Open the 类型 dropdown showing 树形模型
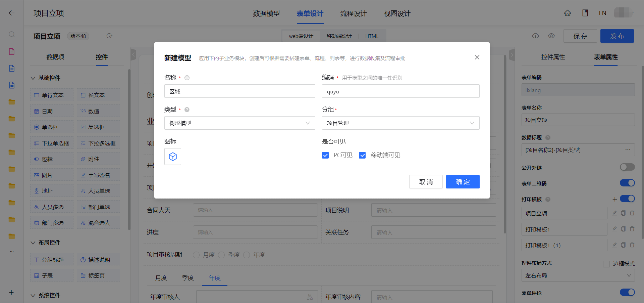This screenshot has height=303, width=644. tap(240, 123)
